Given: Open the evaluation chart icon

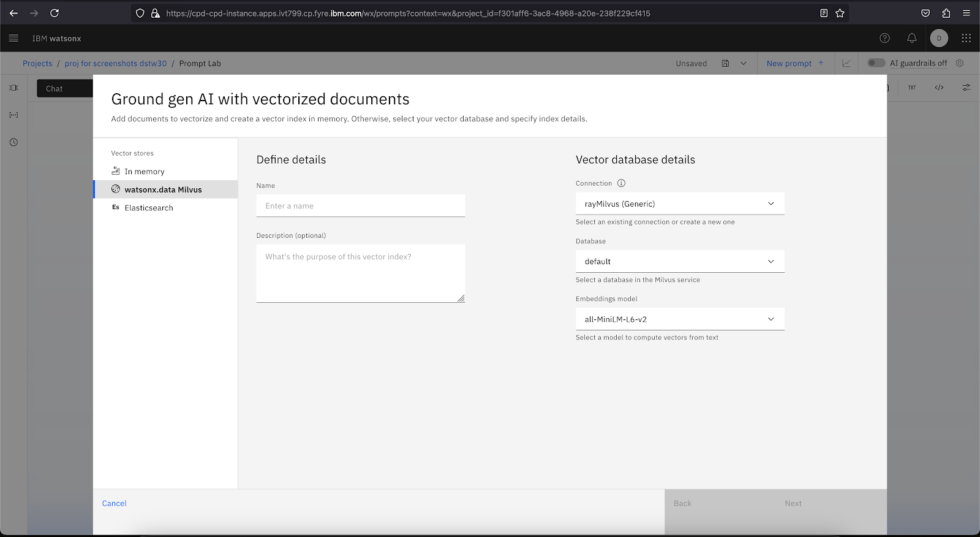Looking at the screenshot, I should click(x=846, y=63).
